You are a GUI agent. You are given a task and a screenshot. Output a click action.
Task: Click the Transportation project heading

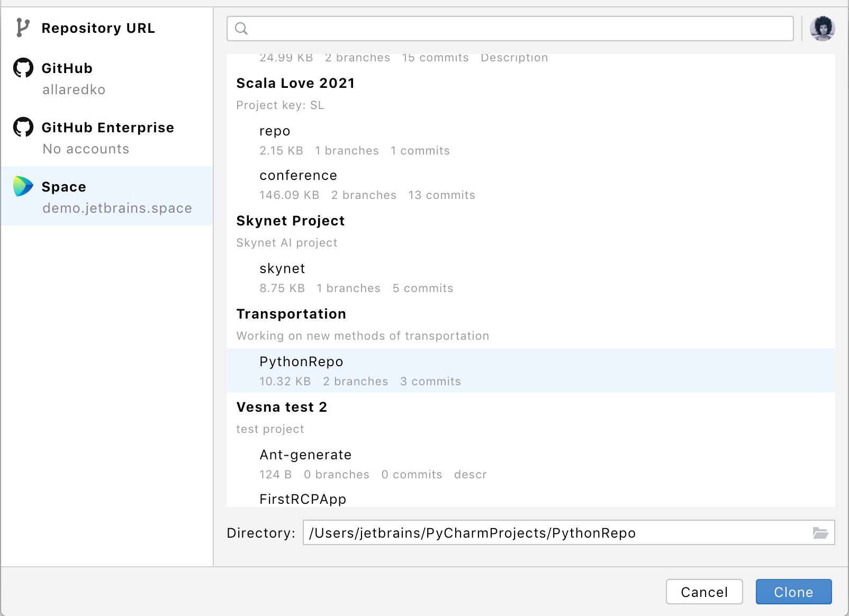coord(291,313)
